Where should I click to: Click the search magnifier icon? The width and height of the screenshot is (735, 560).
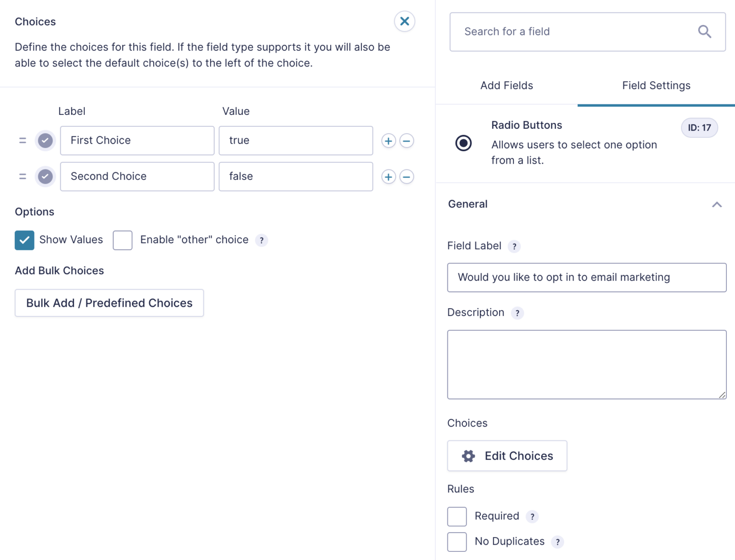point(704,31)
